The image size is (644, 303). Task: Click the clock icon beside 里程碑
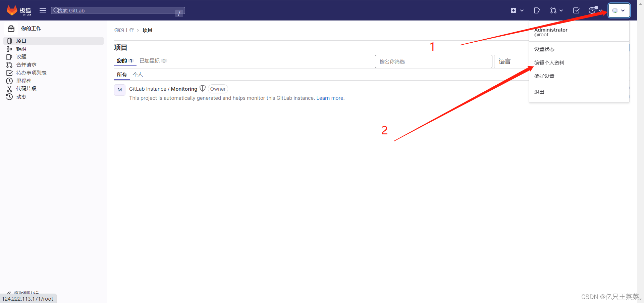click(9, 81)
